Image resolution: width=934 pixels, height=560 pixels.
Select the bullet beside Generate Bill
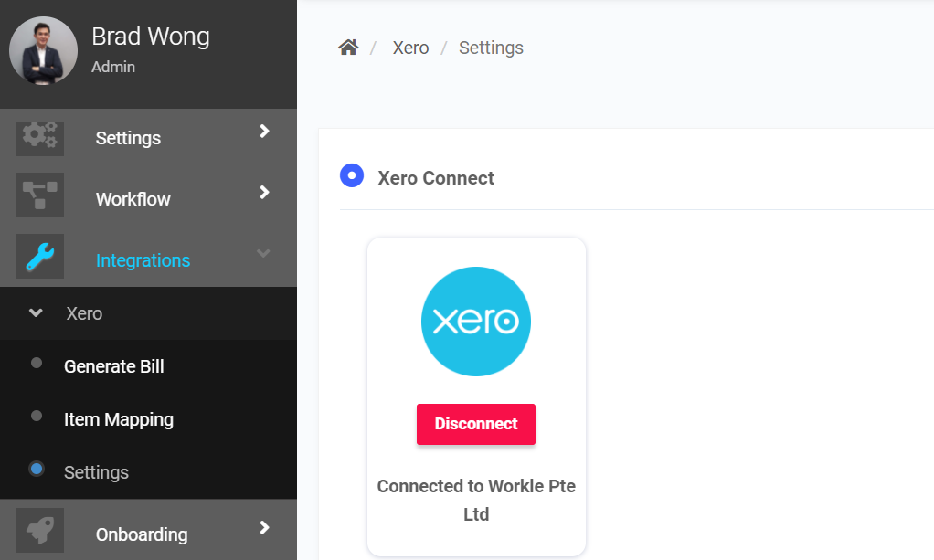[37, 364]
